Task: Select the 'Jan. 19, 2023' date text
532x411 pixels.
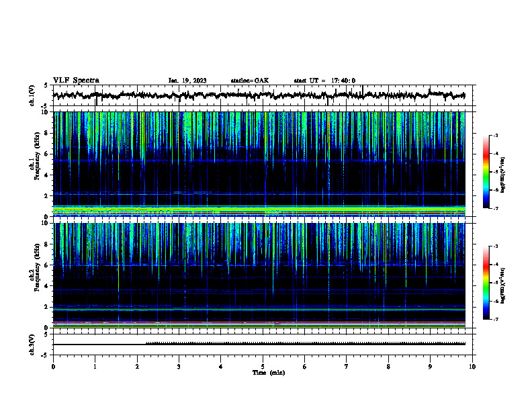Action: [187, 81]
